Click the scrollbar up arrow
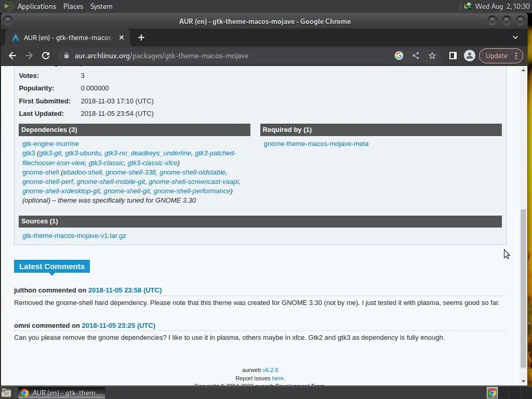 coord(524,70)
